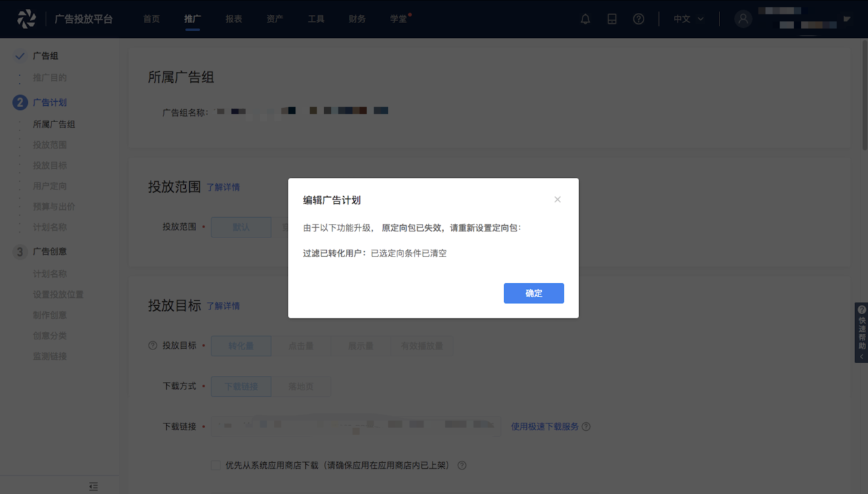Click 使用极速下载服务 link

[545, 427]
